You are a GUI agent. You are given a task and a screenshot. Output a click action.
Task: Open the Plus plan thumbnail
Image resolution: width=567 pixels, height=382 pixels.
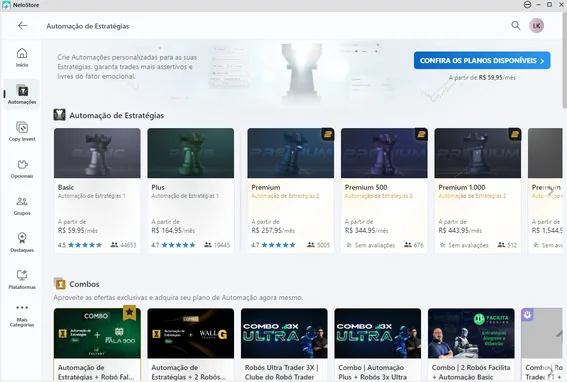click(191, 153)
